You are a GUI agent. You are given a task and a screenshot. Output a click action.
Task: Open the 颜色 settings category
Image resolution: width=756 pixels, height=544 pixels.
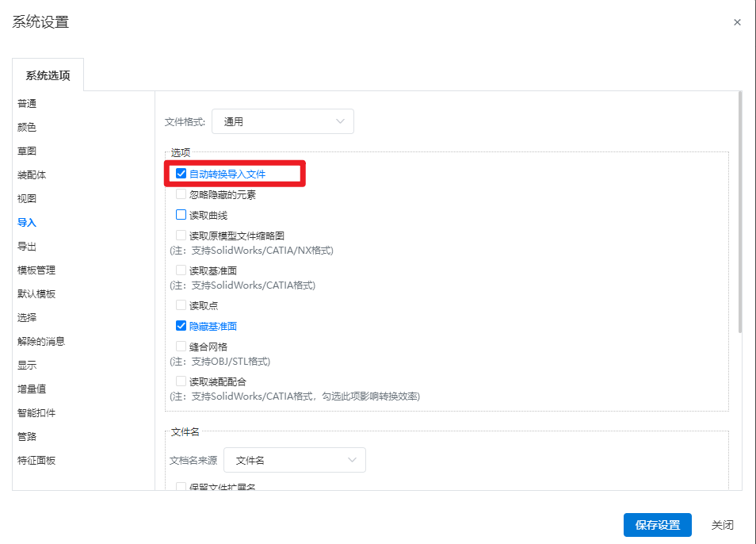tap(27, 128)
